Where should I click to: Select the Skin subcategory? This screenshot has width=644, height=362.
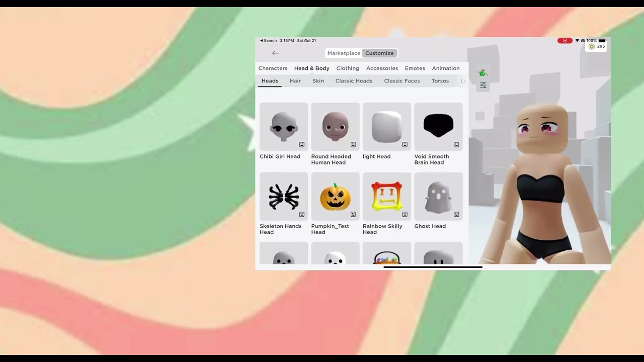pos(318,81)
